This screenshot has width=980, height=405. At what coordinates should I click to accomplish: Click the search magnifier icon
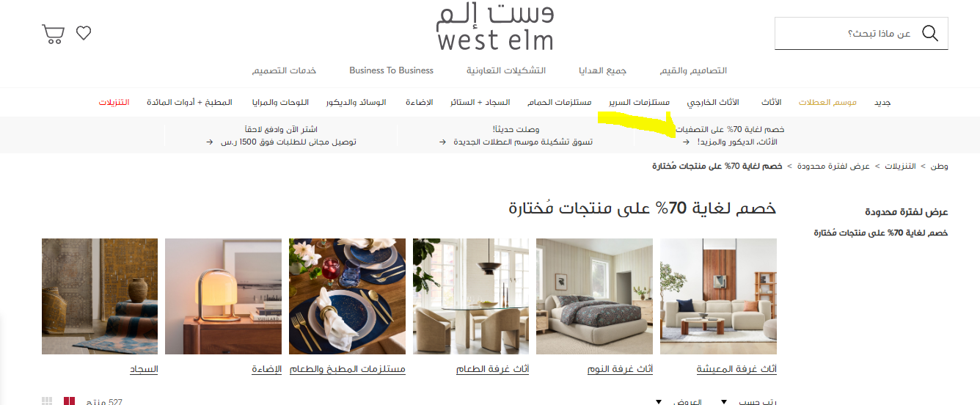point(929,33)
